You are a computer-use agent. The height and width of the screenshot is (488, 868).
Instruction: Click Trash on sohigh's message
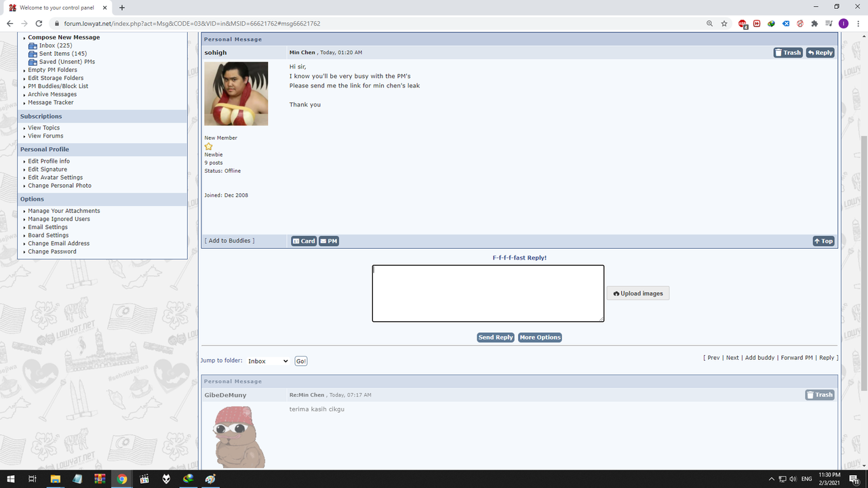pyautogui.click(x=788, y=53)
